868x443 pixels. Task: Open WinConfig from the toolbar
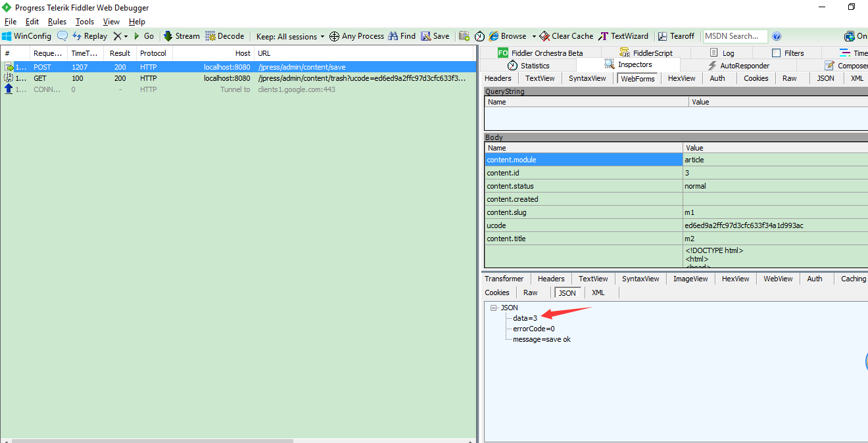(x=27, y=36)
